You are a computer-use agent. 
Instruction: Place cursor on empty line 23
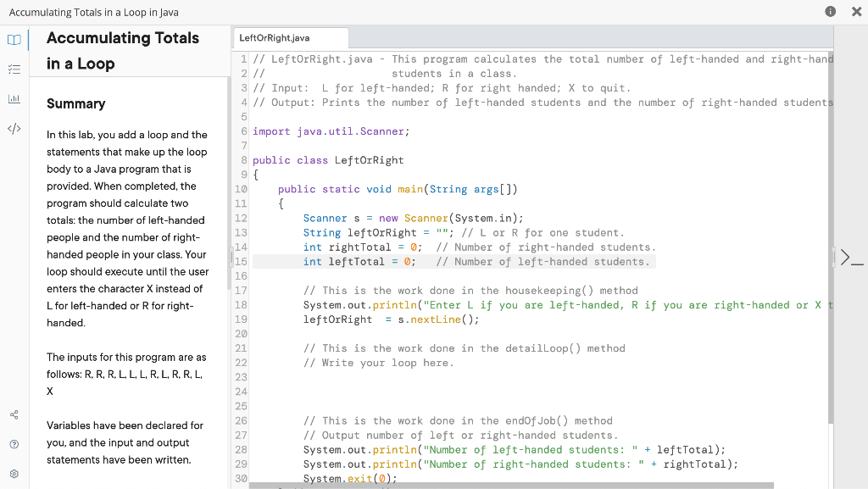click(540, 377)
